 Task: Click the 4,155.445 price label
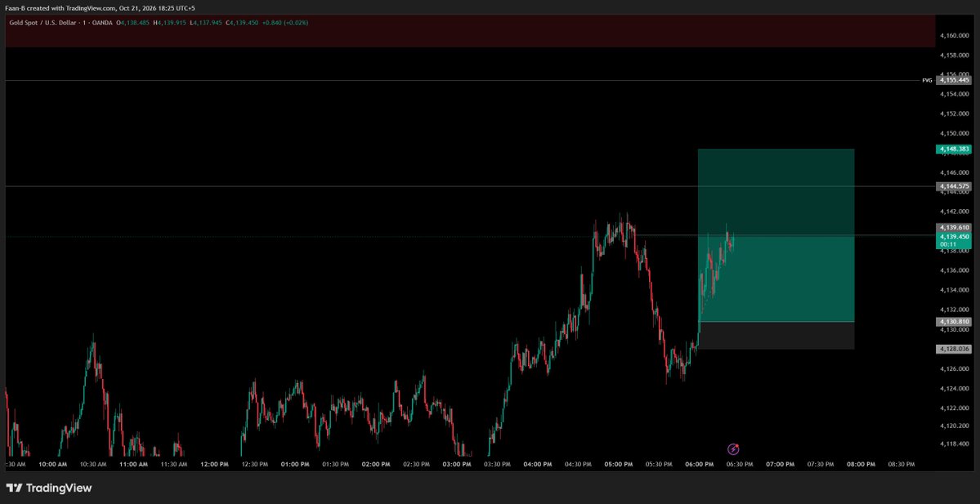[953, 80]
